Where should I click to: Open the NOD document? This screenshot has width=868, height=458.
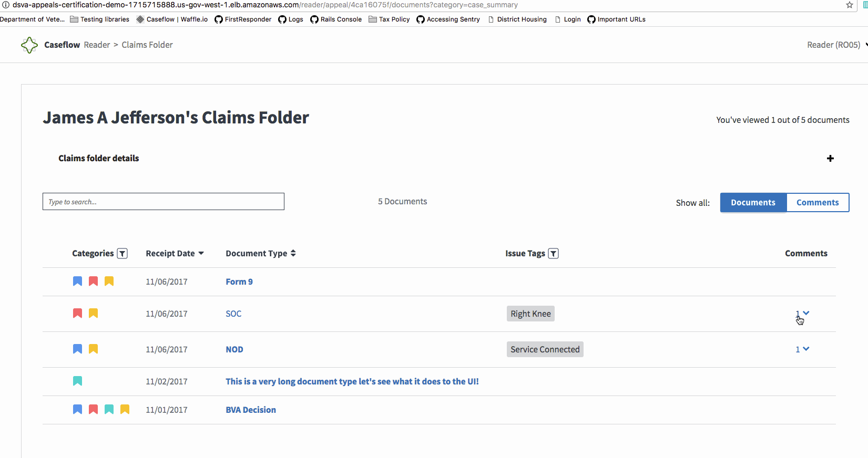click(x=234, y=350)
